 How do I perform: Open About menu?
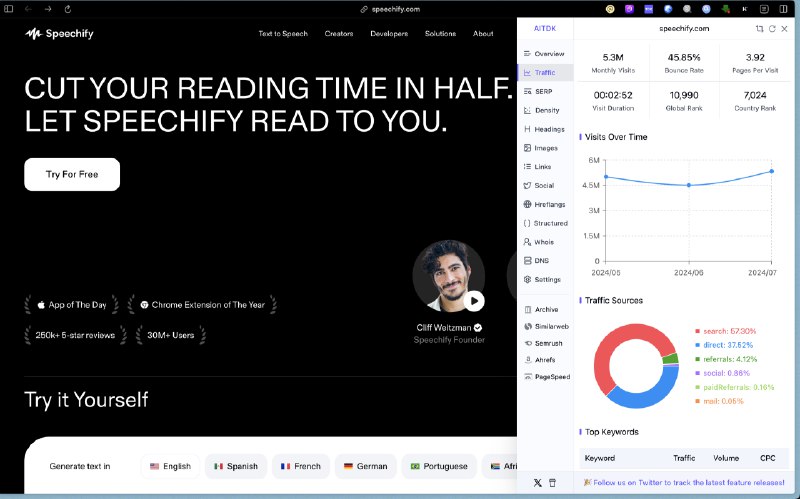tap(483, 34)
